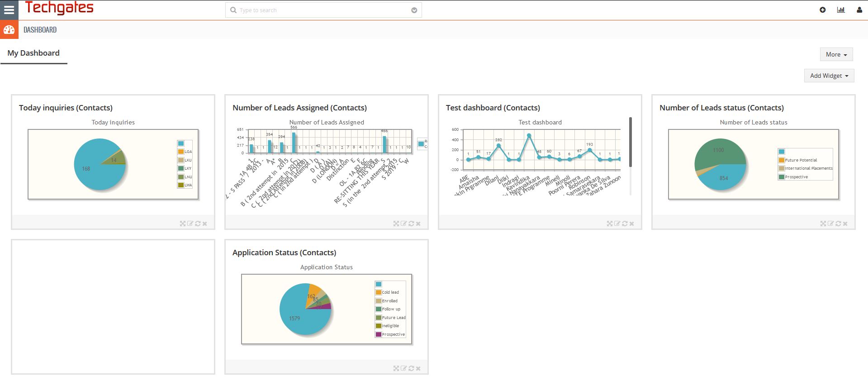Screen dimensions: 868x386
Task: Remove the Application Status widget
Action: 418,368
